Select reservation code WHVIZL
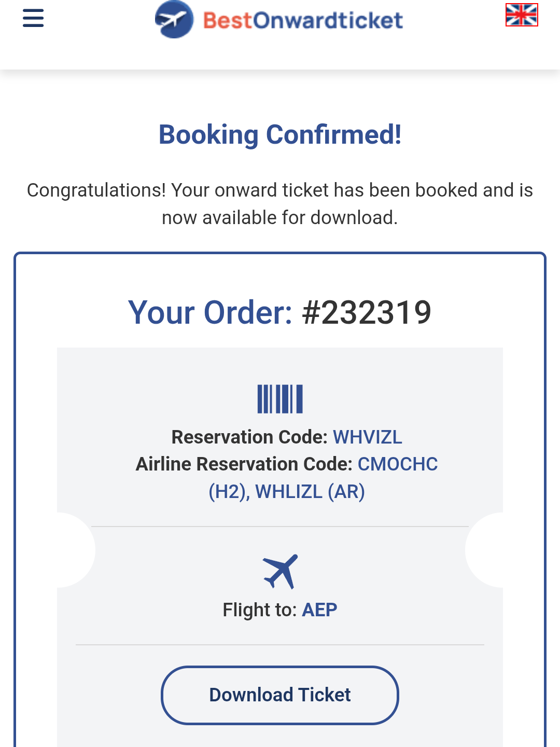Viewport: 560px width, 747px height. pyautogui.click(x=367, y=437)
